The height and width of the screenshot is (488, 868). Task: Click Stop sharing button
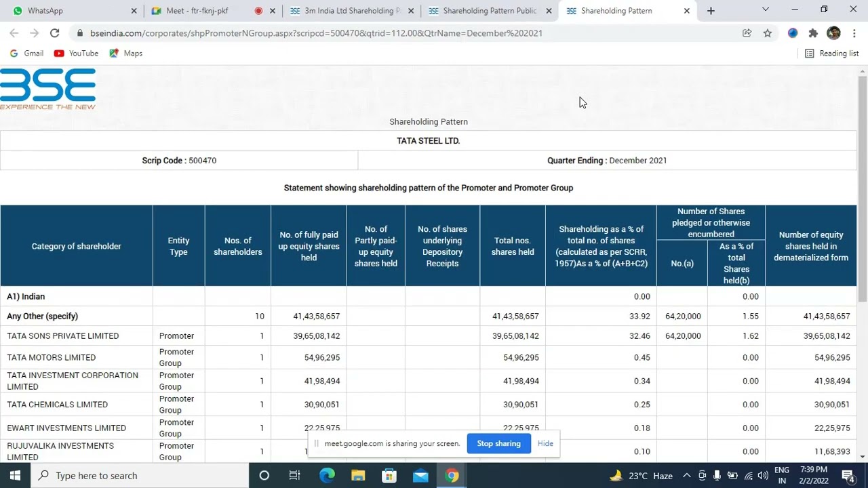[x=498, y=443]
